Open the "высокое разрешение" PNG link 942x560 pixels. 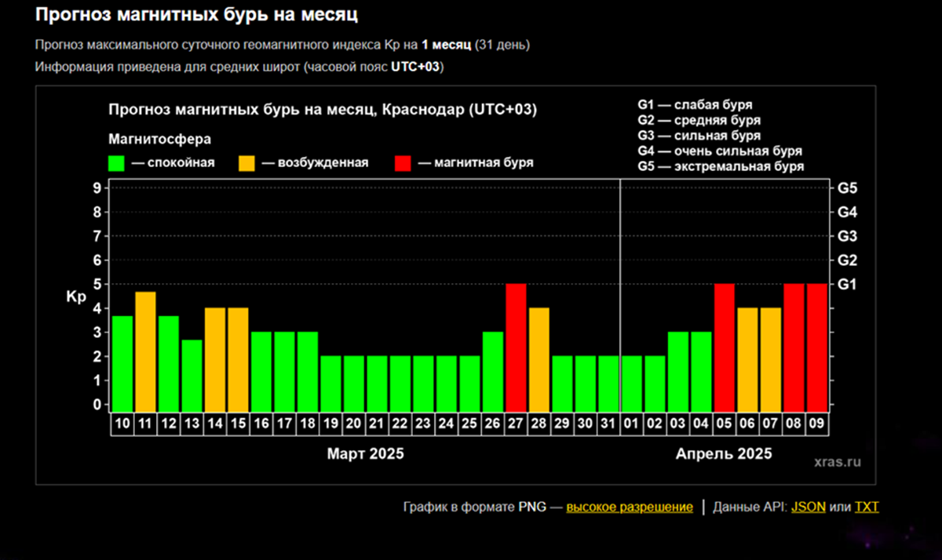[630, 507]
